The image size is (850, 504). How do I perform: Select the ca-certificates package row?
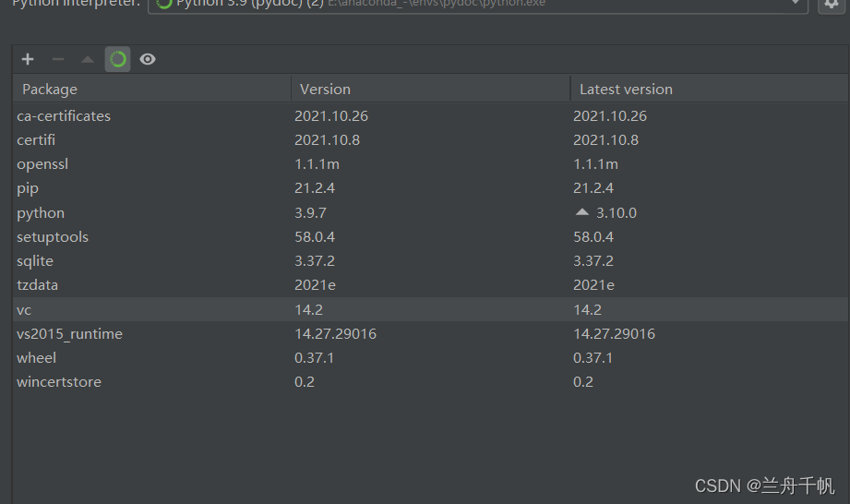64,116
